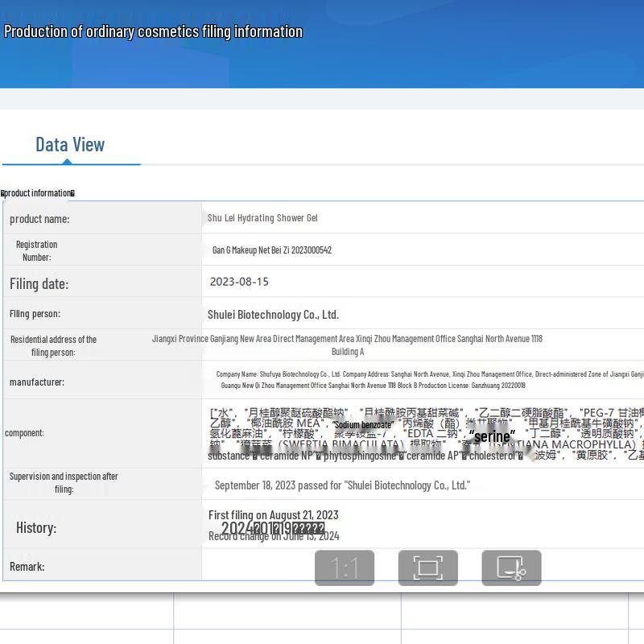
Task: Click the "serine" ingredient in component list
Action: [492, 436]
